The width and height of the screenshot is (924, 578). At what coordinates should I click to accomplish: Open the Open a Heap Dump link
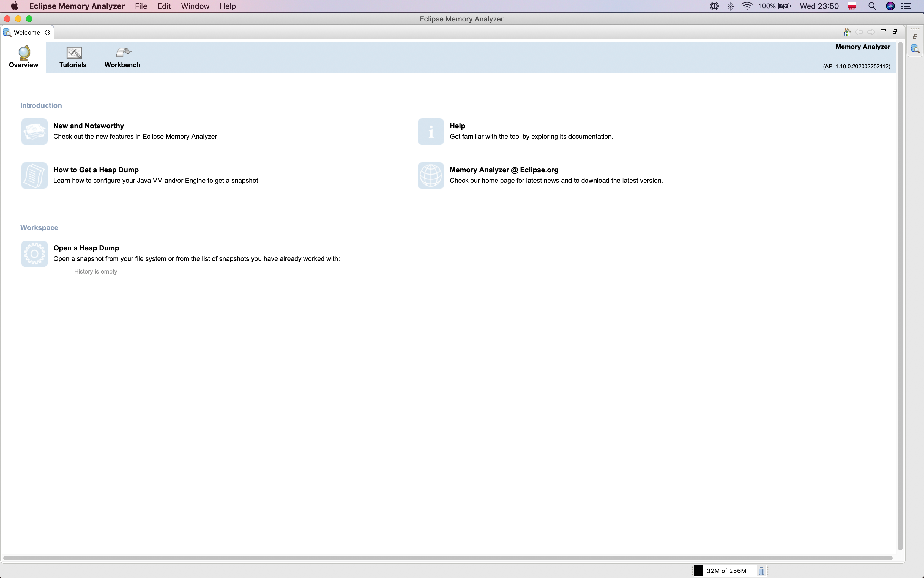(x=86, y=248)
